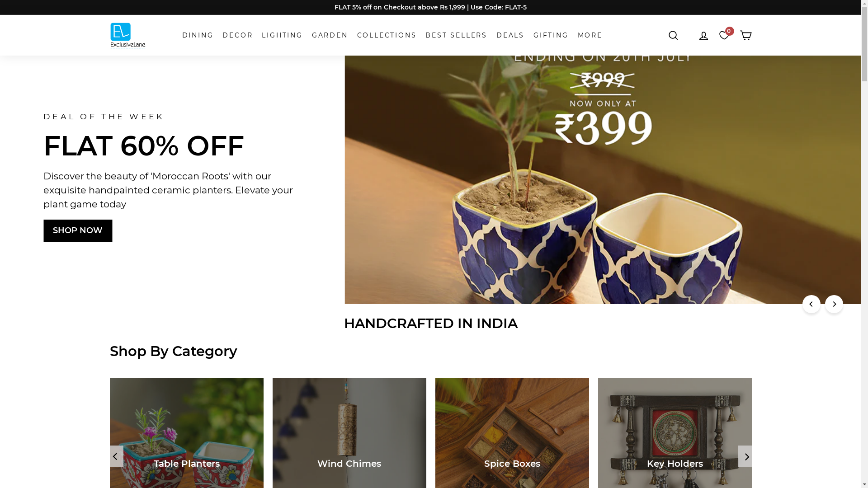This screenshot has width=868, height=488.
Task: Expand the COLLECTIONS menu
Action: [x=387, y=35]
